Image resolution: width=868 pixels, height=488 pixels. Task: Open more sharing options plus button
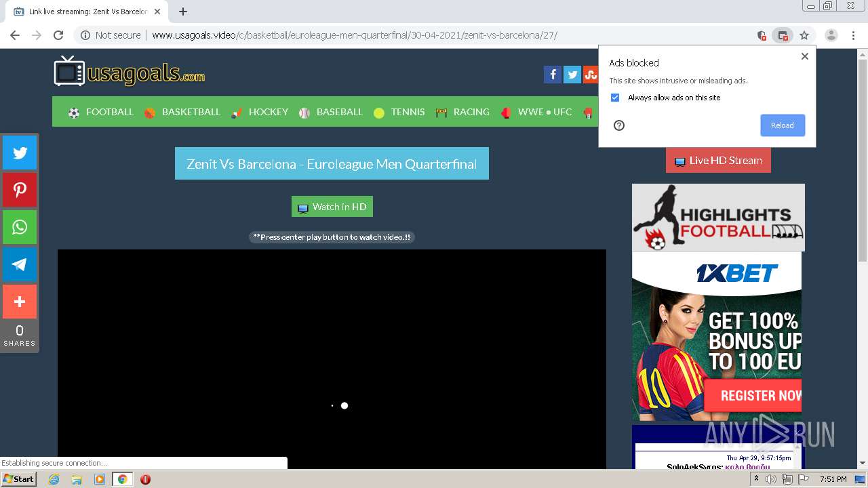pyautogui.click(x=20, y=302)
